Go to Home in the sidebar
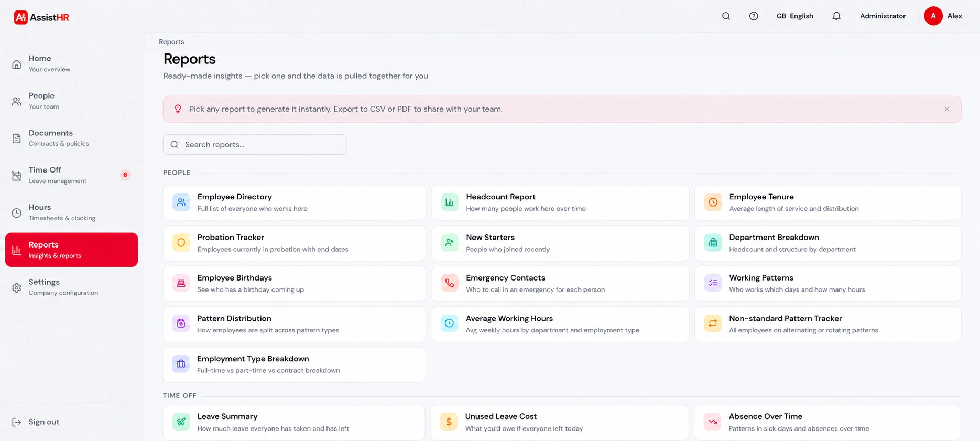 pyautogui.click(x=72, y=63)
